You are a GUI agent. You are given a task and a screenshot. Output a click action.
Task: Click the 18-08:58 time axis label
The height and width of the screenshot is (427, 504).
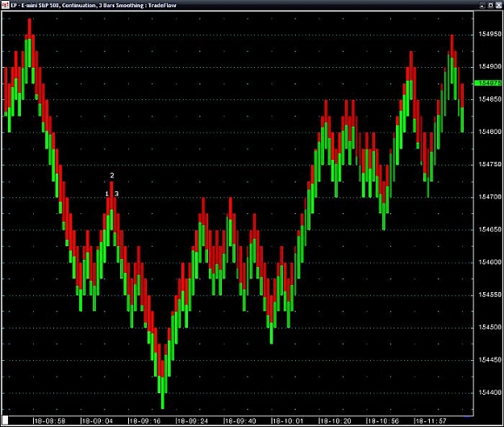49,421
